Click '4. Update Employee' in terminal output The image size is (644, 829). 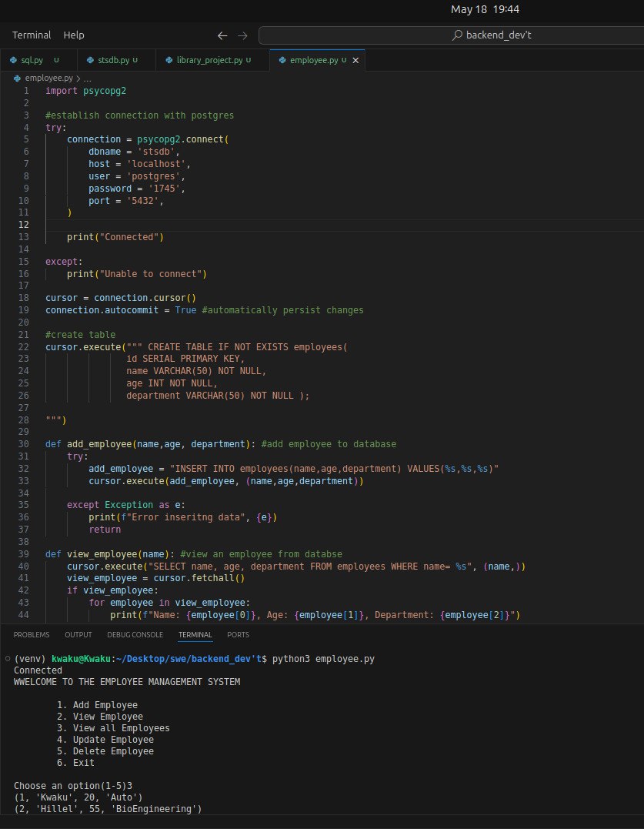(105, 740)
